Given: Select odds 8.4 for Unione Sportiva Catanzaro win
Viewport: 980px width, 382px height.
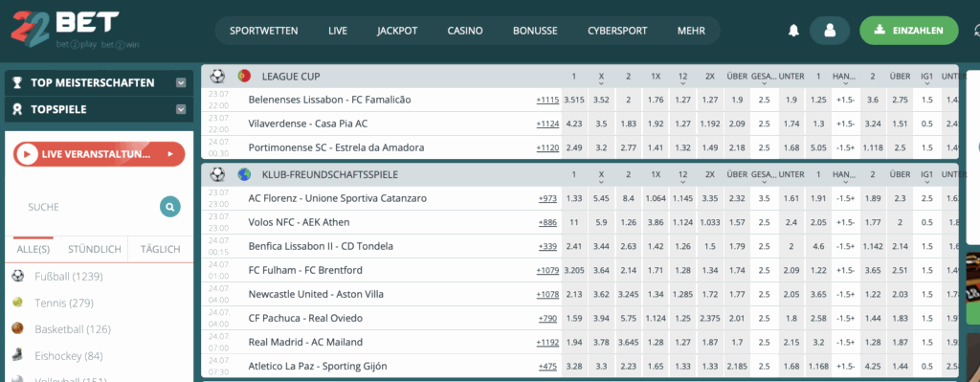Looking at the screenshot, I should (629, 198).
